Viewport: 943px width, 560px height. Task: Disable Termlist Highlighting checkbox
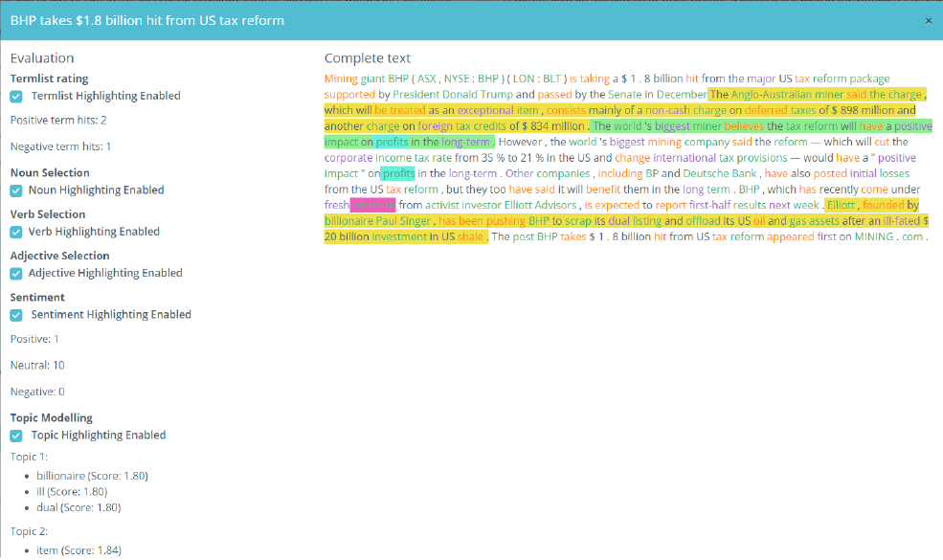(x=16, y=97)
